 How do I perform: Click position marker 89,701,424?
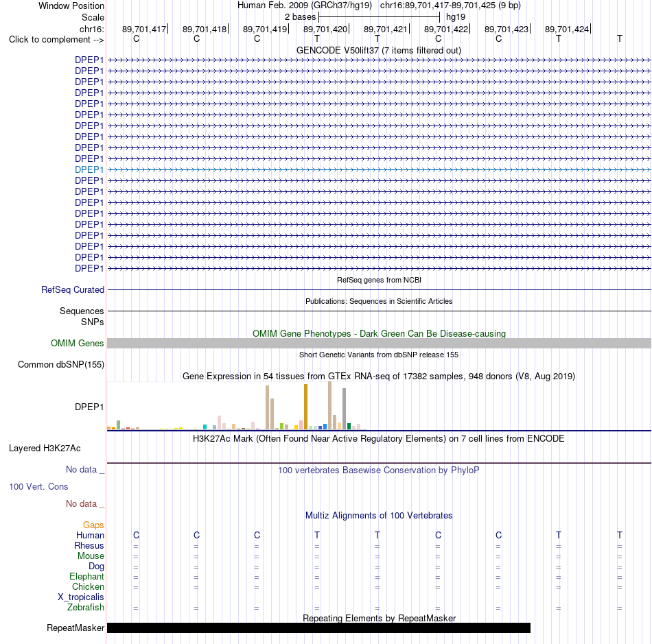567,29
